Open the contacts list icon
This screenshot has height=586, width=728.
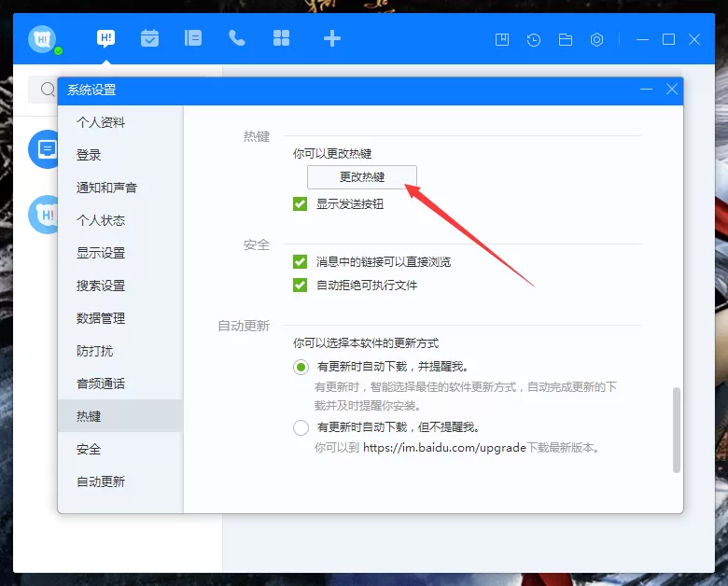(192, 38)
